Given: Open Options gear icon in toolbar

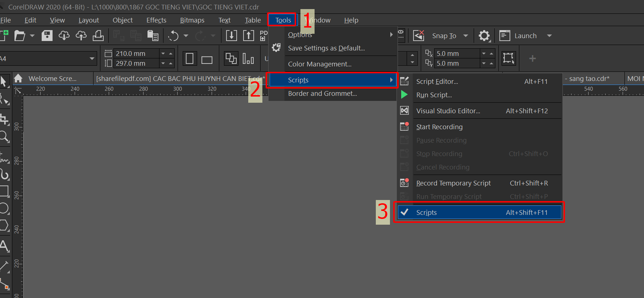Looking at the screenshot, I should point(484,36).
